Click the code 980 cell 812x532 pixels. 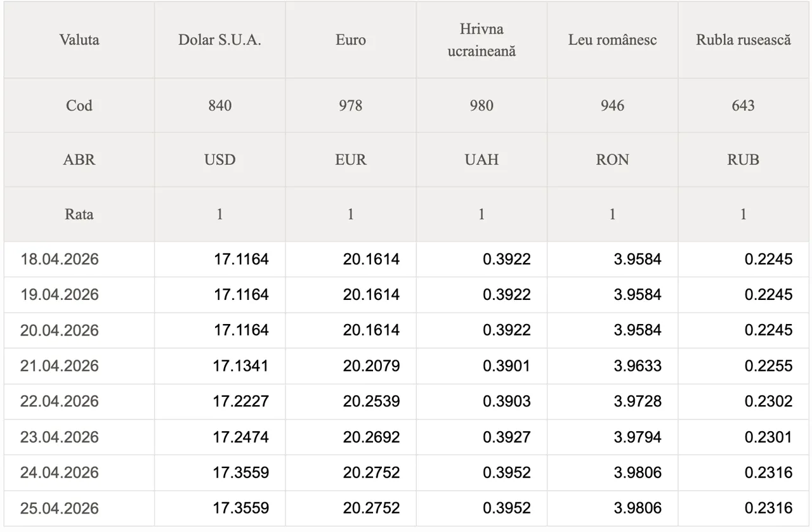click(x=481, y=105)
